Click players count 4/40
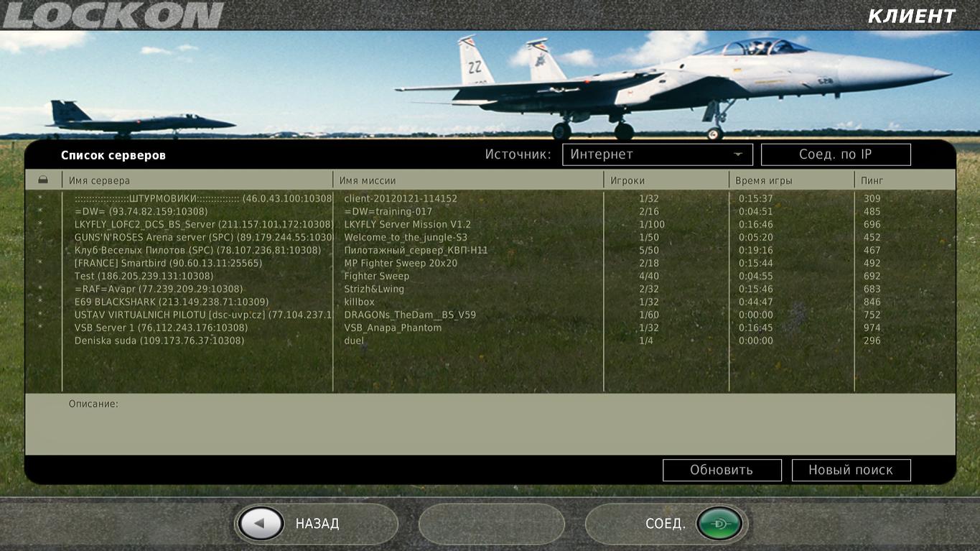Image resolution: width=980 pixels, height=551 pixels. pos(649,277)
